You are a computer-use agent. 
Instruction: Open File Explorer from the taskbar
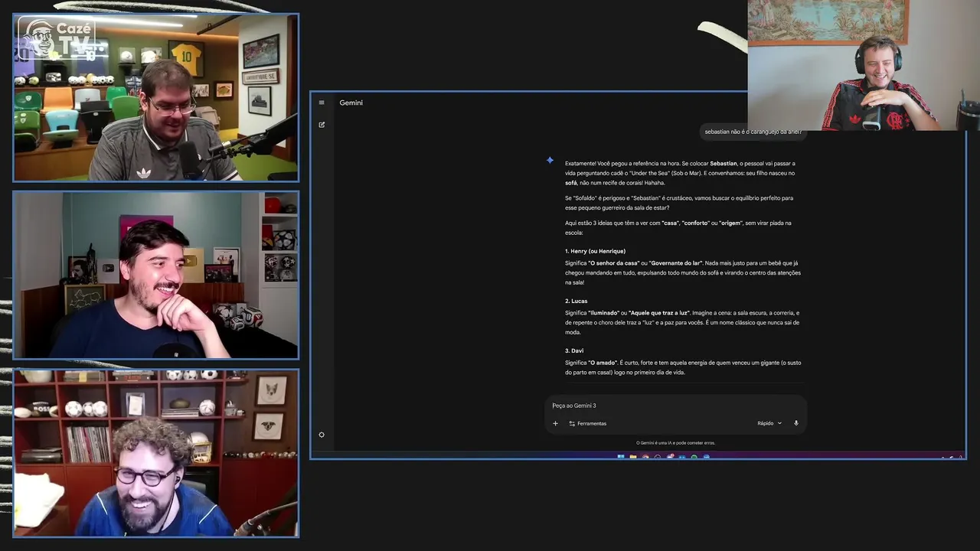pyautogui.click(x=633, y=457)
